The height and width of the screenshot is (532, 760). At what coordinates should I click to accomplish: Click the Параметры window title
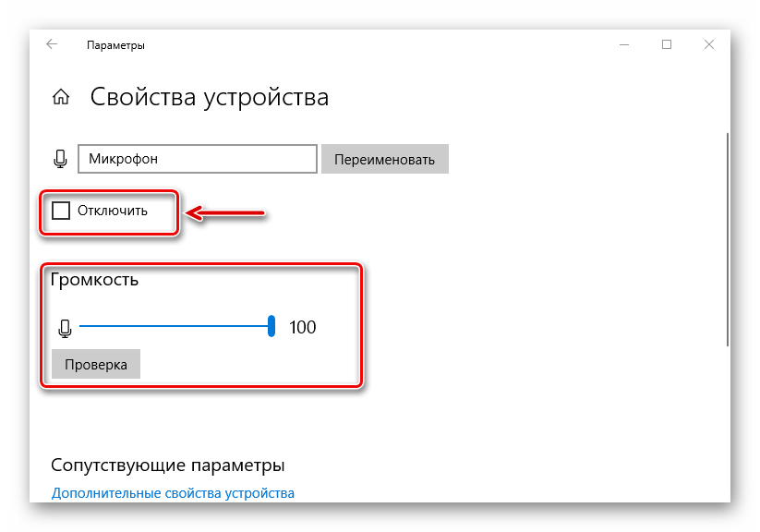(115, 45)
